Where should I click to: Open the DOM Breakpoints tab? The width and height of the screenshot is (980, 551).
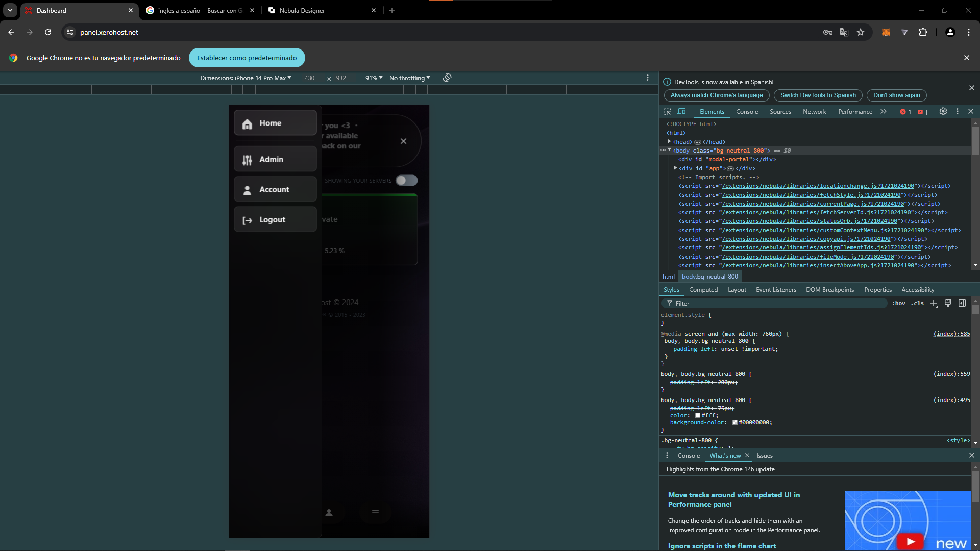click(830, 290)
